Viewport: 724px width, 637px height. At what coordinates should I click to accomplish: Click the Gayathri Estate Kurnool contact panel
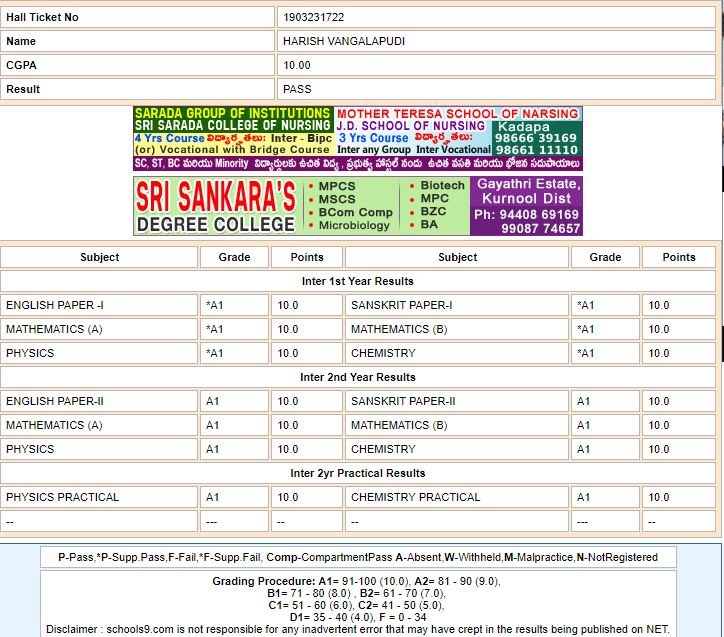coord(526,206)
